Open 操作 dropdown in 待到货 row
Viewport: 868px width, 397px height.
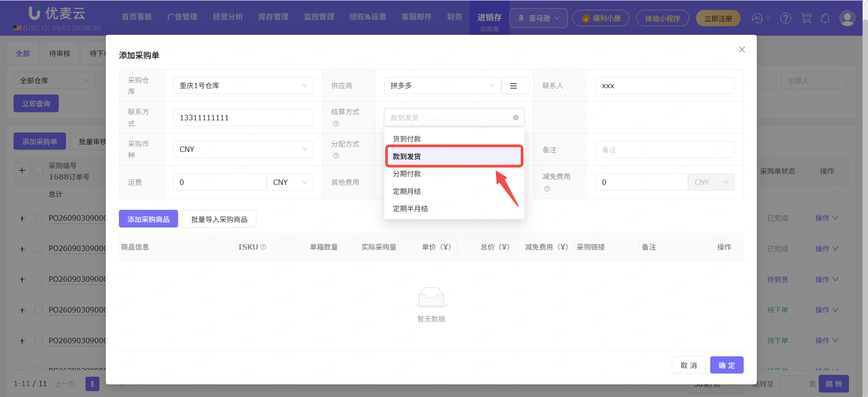(826, 279)
